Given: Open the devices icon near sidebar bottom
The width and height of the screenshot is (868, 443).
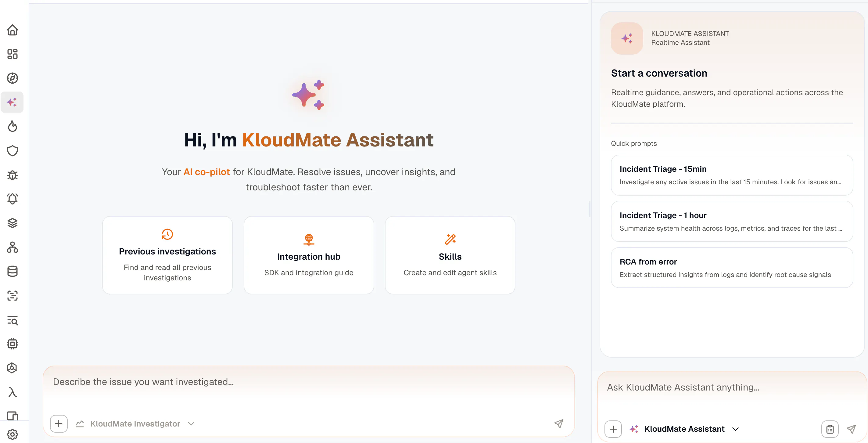Looking at the screenshot, I should pos(13,416).
